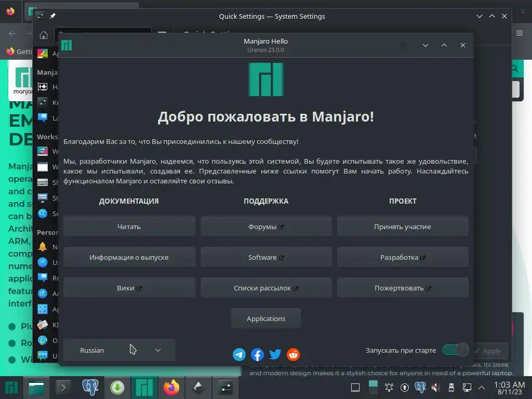Click the Firefox back arrow
This screenshot has height=399, width=532.
[12, 33]
